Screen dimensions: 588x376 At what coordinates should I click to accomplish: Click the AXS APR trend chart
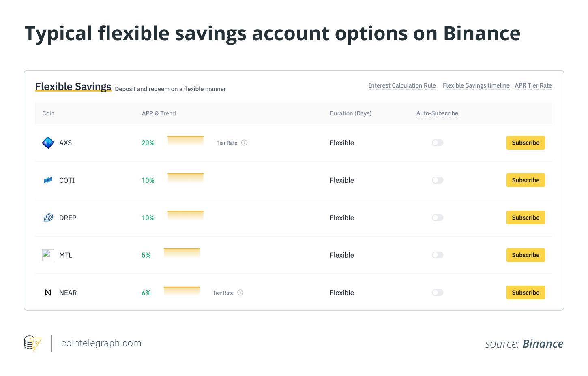185,141
